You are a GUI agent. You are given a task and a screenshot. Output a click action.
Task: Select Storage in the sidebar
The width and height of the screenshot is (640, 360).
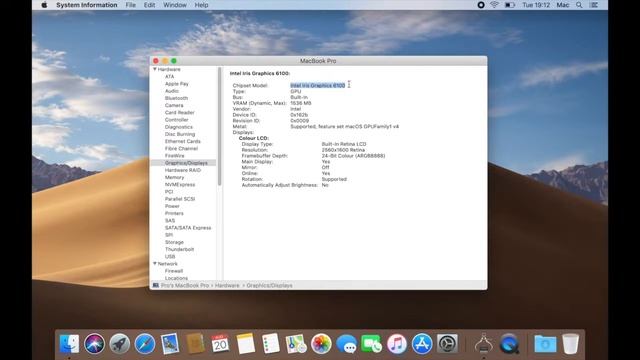click(174, 242)
